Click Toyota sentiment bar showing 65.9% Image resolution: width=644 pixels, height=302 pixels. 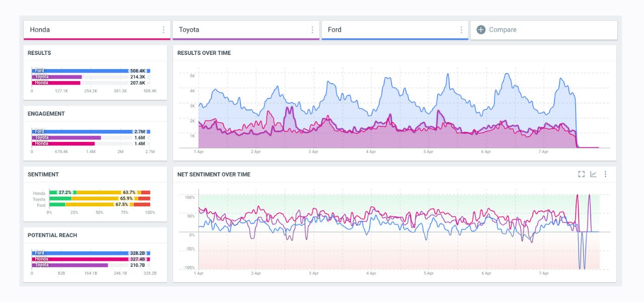pos(100,199)
